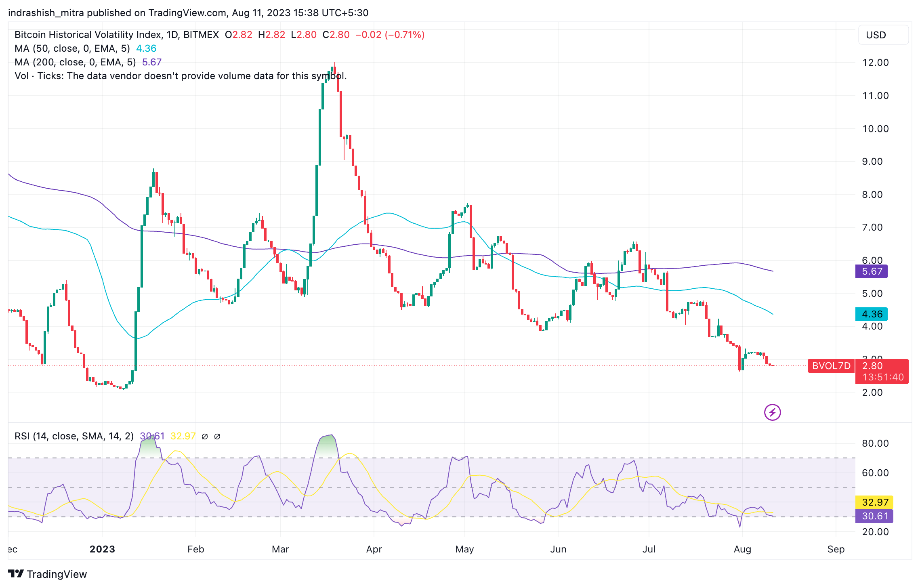Screen dimensions: 920x588
Task: Click the Vol Ticks data vendor notice
Action: pos(181,76)
